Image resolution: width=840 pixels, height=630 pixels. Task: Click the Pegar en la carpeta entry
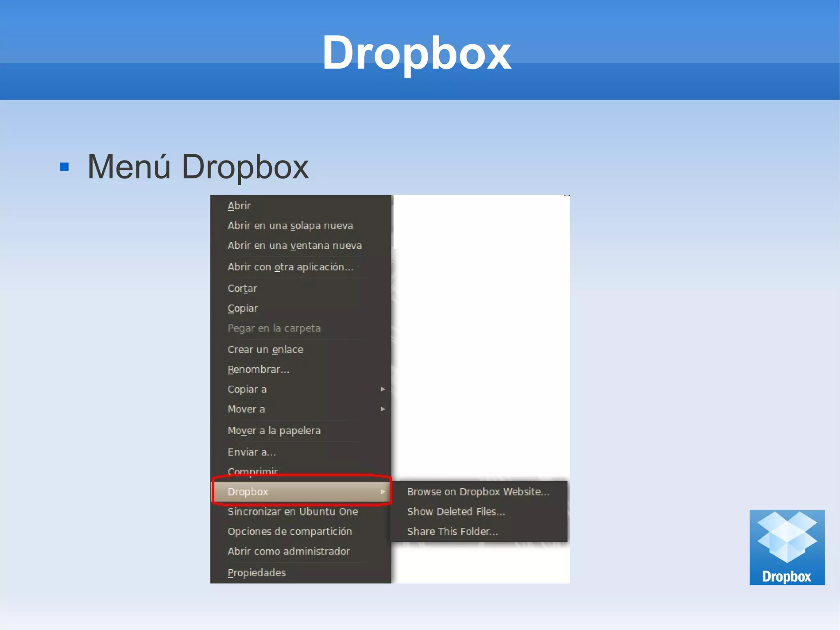301,328
